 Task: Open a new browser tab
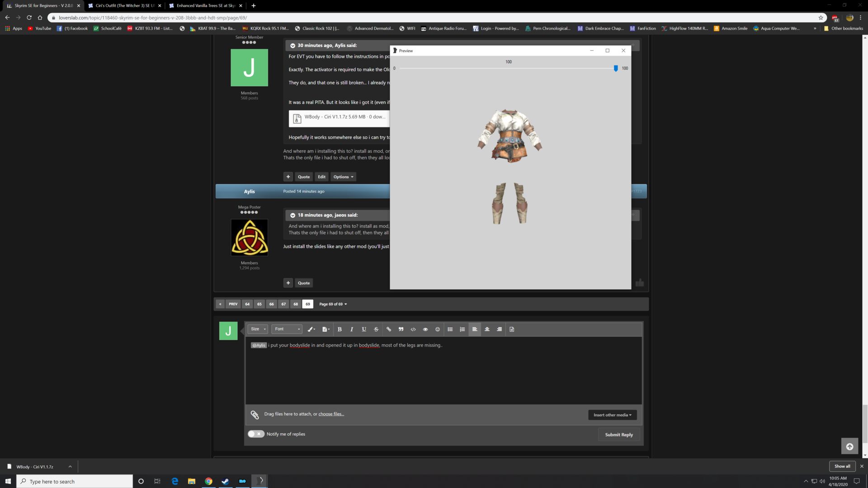254,6
